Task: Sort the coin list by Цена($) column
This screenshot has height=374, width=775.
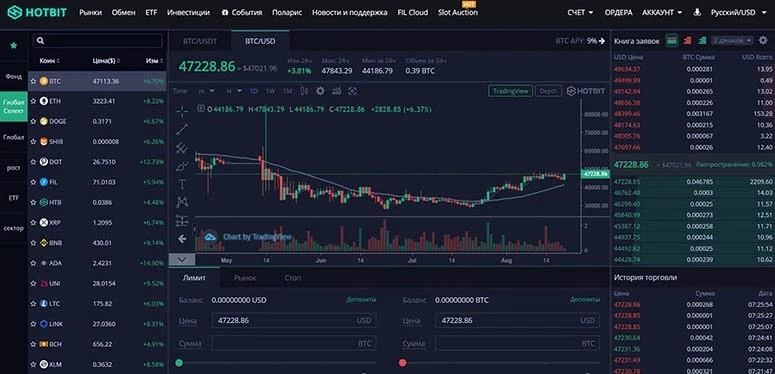Action: coord(106,61)
